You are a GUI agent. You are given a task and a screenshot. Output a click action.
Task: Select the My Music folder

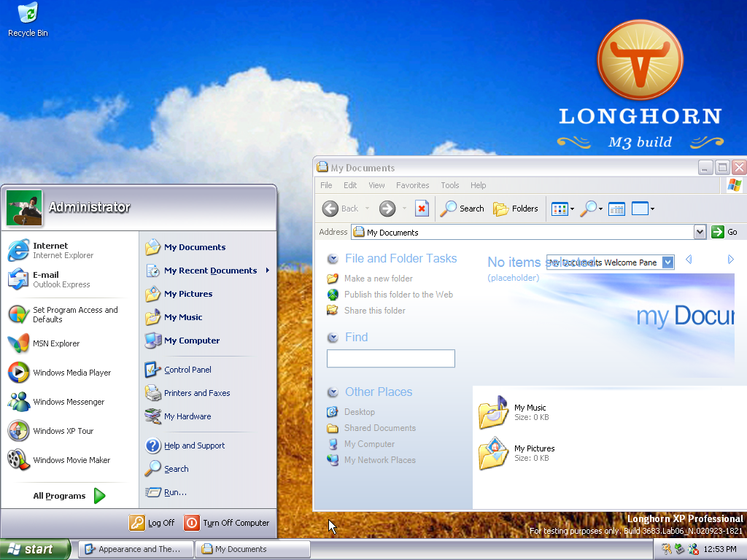click(x=514, y=413)
